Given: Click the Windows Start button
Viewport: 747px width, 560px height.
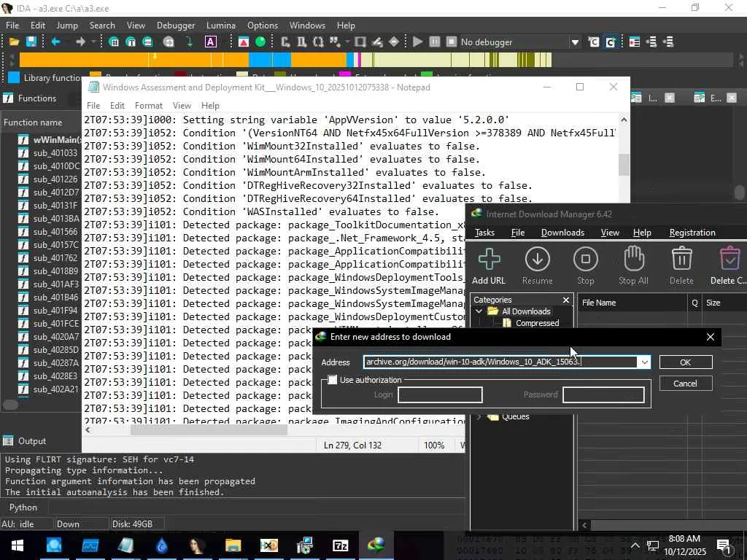Looking at the screenshot, I should tap(18, 545).
